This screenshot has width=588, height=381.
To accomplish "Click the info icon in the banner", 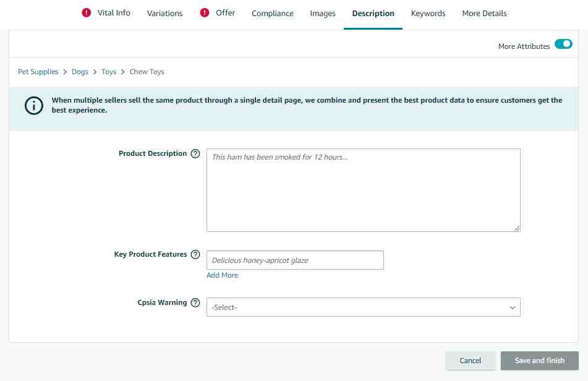I will (x=34, y=106).
